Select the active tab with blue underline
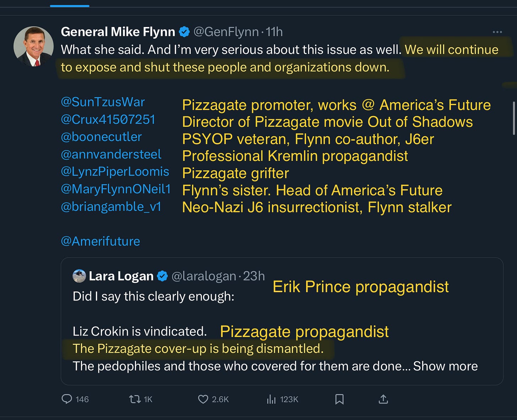Screen dimensions: 517x420 70,4
